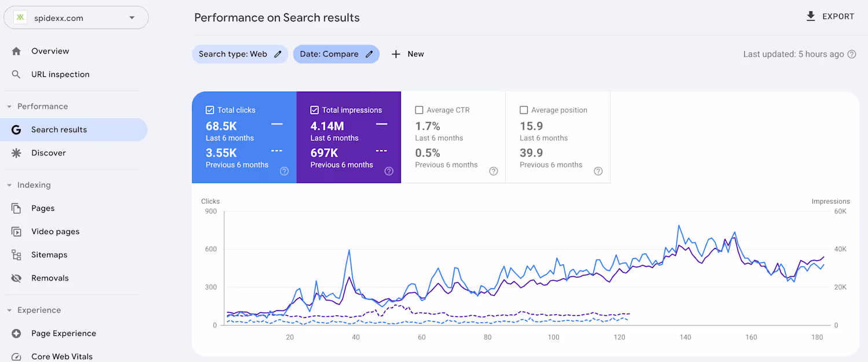This screenshot has height=362, width=868.
Task: Click the edit pencil on Date Compare filter
Action: click(369, 54)
